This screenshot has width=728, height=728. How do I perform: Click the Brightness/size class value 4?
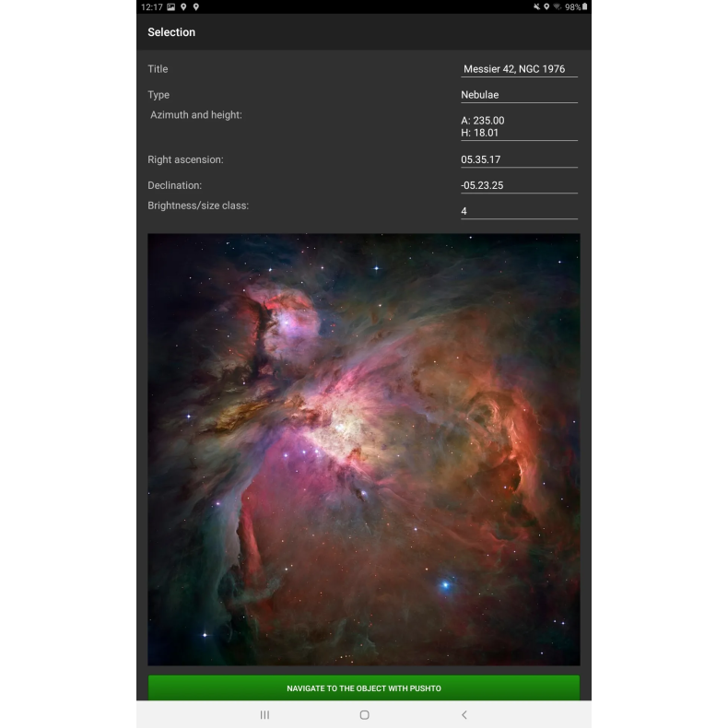(x=519, y=211)
